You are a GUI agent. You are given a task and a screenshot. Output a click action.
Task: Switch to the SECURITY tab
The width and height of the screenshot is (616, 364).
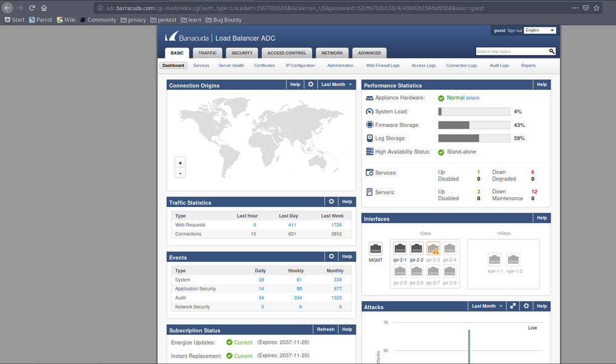tap(242, 53)
